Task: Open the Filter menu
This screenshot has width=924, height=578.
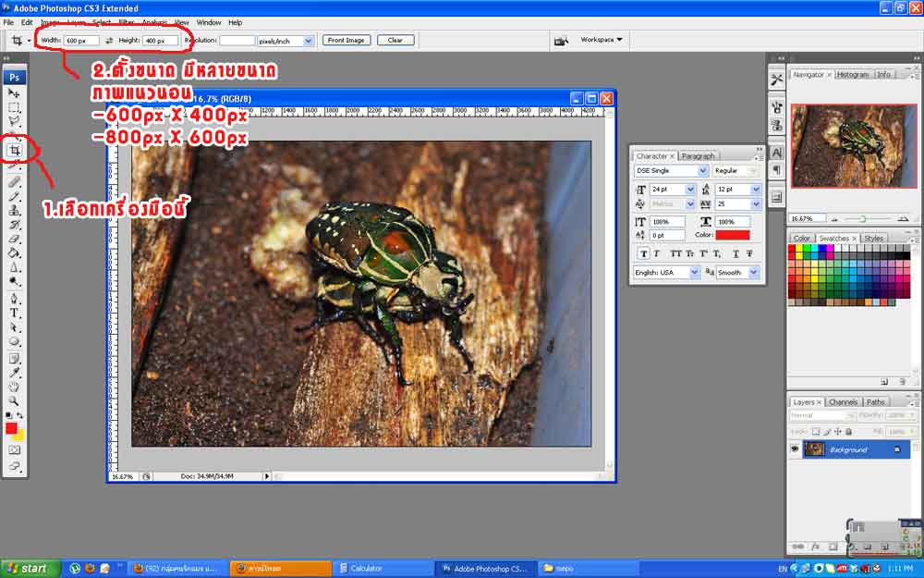Action: pyautogui.click(x=125, y=22)
